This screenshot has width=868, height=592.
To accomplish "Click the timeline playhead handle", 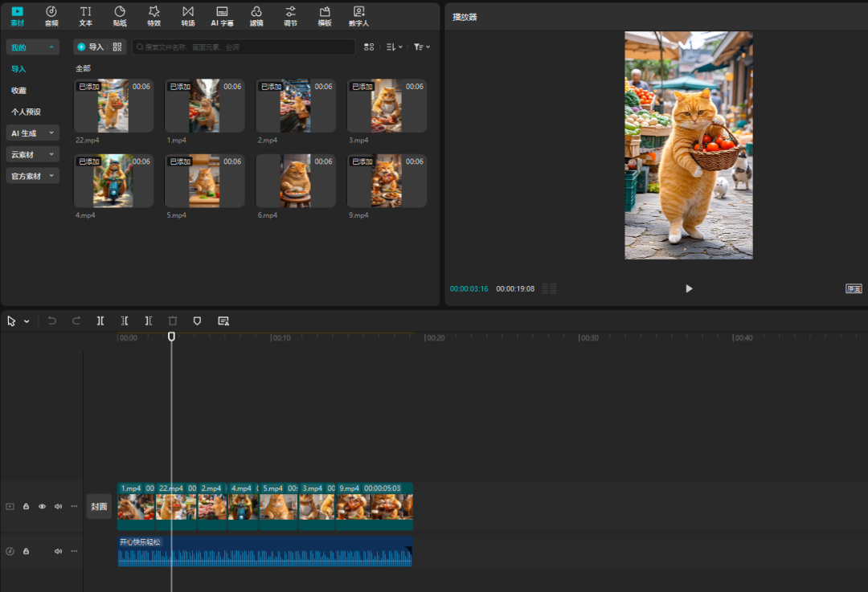I will pyautogui.click(x=172, y=337).
